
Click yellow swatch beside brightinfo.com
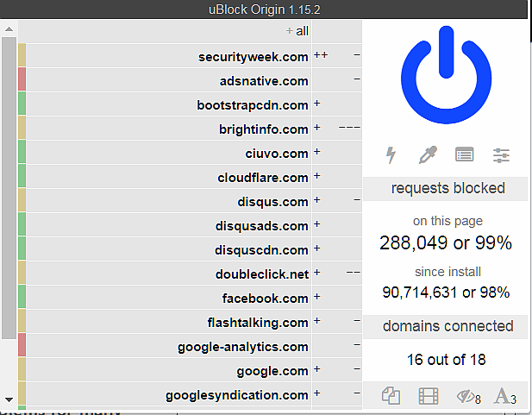(x=22, y=128)
